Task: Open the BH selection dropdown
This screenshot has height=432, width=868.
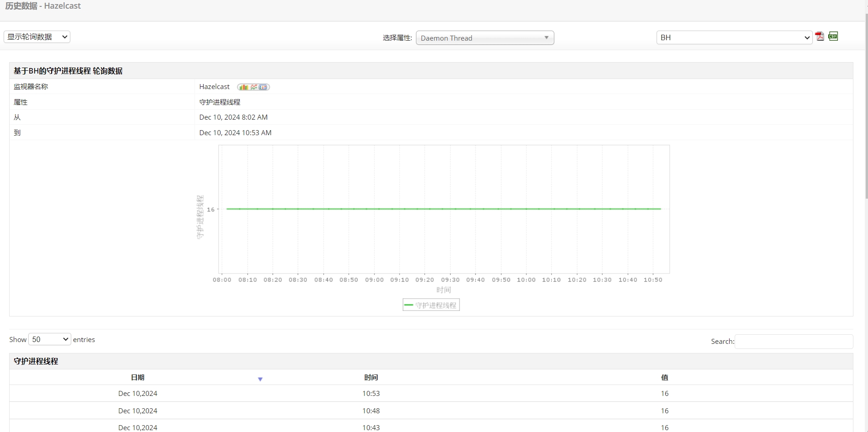Action: click(734, 37)
